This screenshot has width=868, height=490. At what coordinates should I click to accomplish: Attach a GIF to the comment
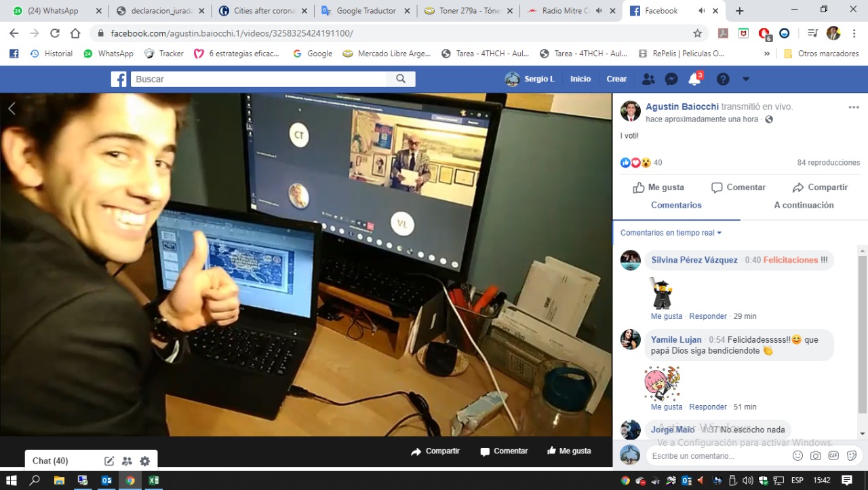coord(833,456)
